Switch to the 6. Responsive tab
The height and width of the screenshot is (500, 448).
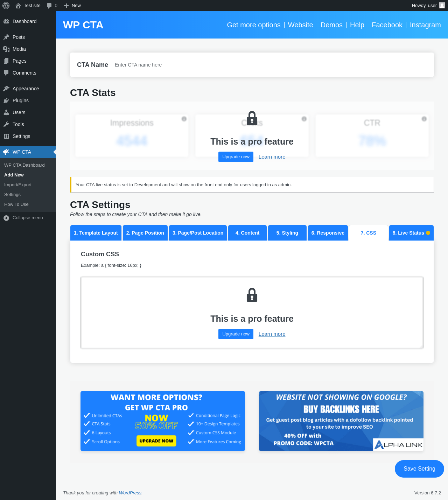point(328,233)
